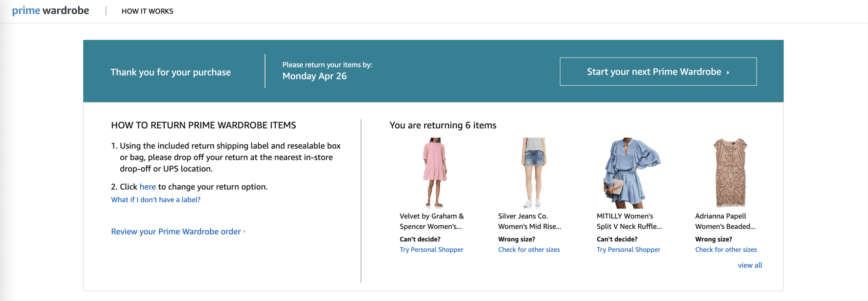Click the Silver Jeans shorts thumbnail
Image resolution: width=868 pixels, height=301 pixels.
click(533, 173)
